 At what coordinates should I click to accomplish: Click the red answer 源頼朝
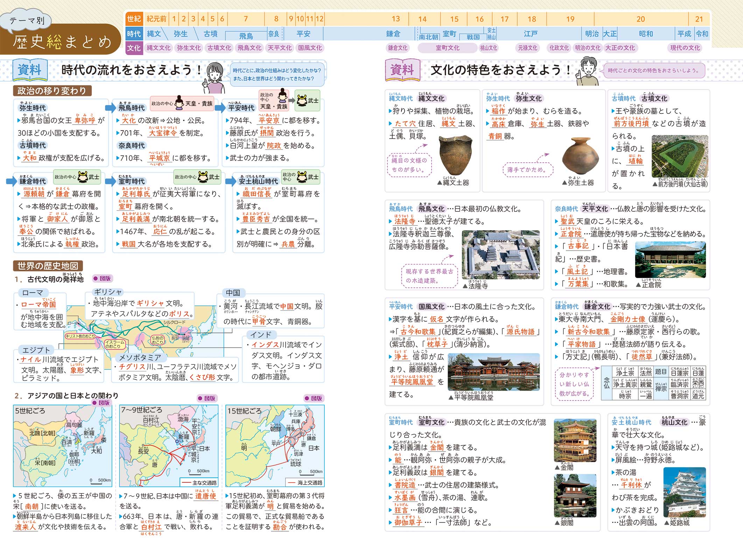point(34,194)
